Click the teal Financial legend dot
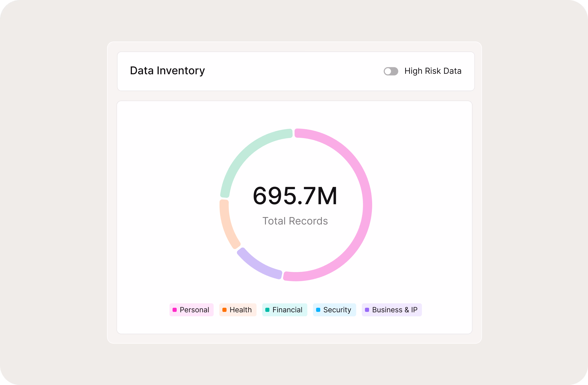The width and height of the screenshot is (588, 385). pyautogui.click(x=267, y=310)
